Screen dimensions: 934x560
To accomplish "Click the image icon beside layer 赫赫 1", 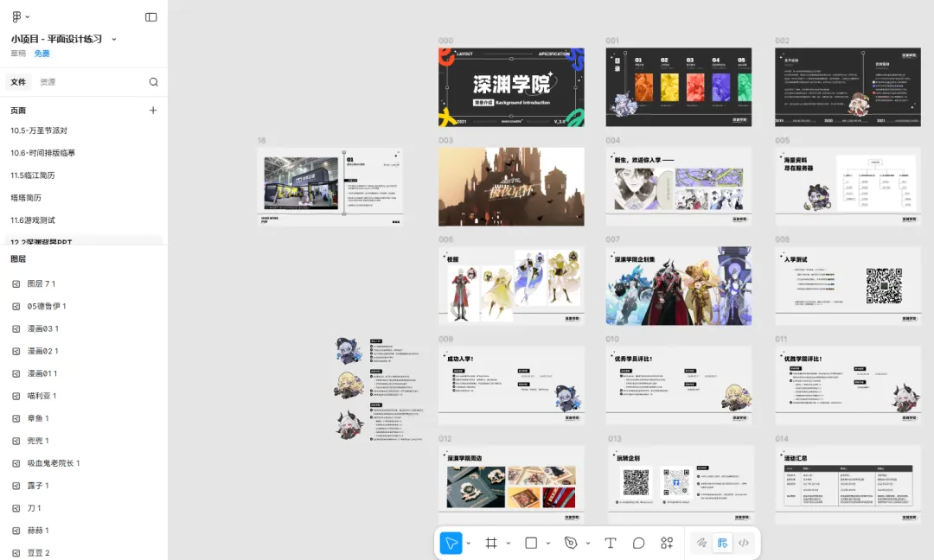I will click(x=16, y=531).
